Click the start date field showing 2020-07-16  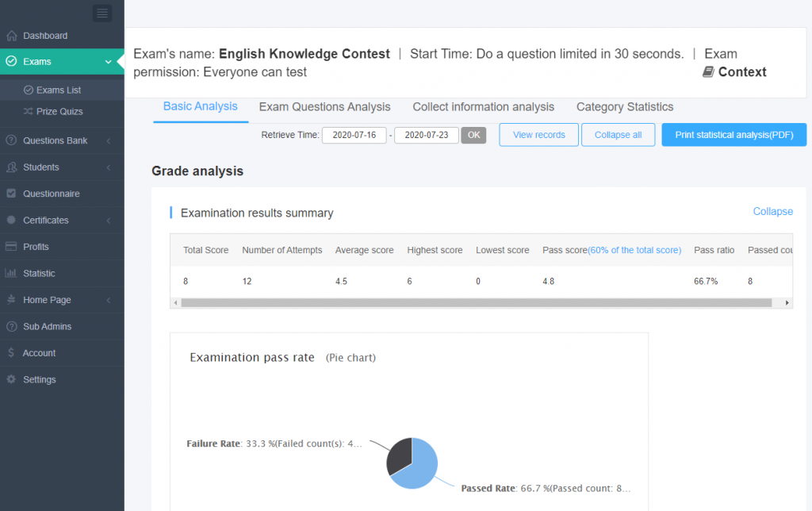354,135
